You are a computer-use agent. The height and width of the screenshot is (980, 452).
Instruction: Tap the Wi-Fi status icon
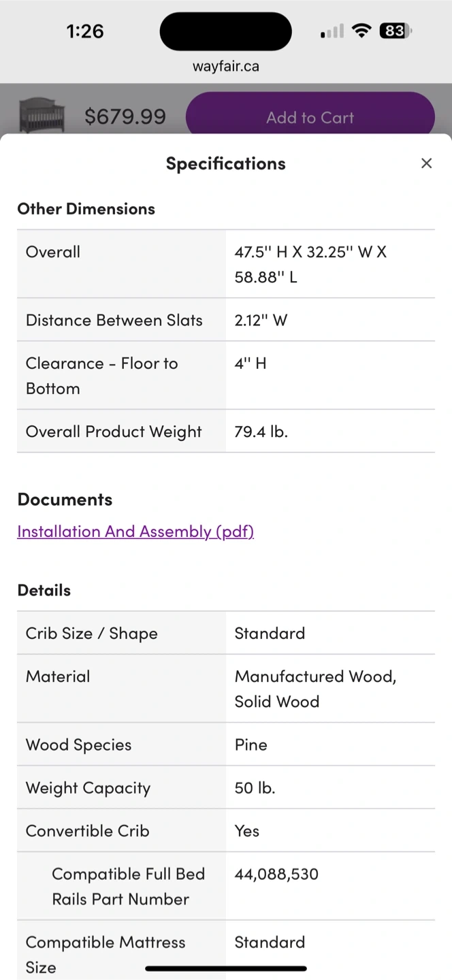[361, 31]
